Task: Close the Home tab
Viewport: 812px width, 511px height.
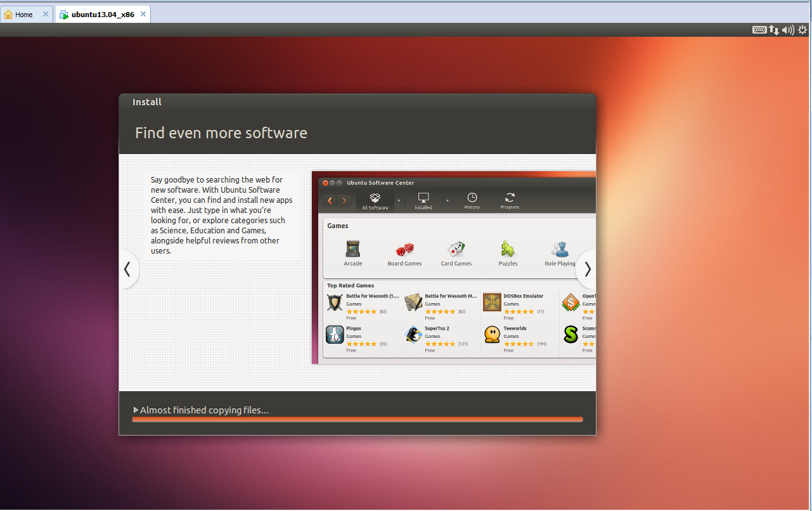Action: (x=46, y=15)
